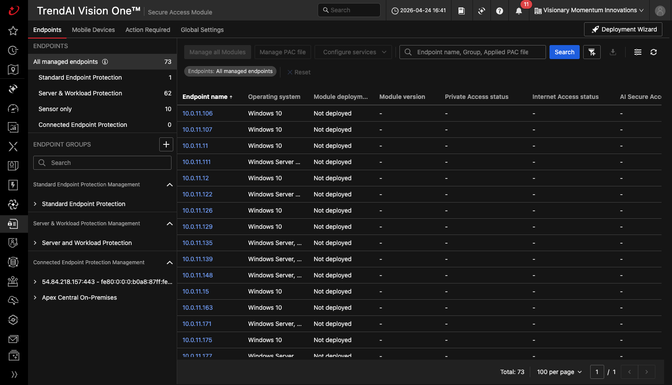Open endpoint 10.0.11.106 link
Screen dimensions: 672x385
198,113
